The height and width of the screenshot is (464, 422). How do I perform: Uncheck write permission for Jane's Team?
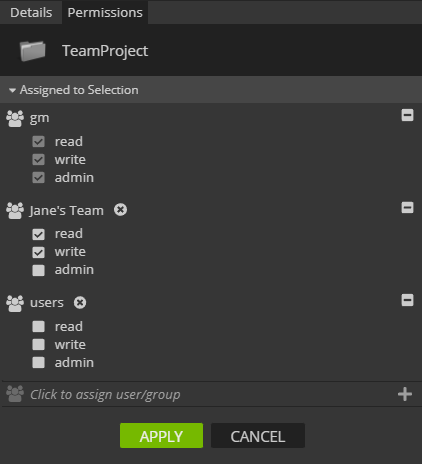(x=38, y=252)
